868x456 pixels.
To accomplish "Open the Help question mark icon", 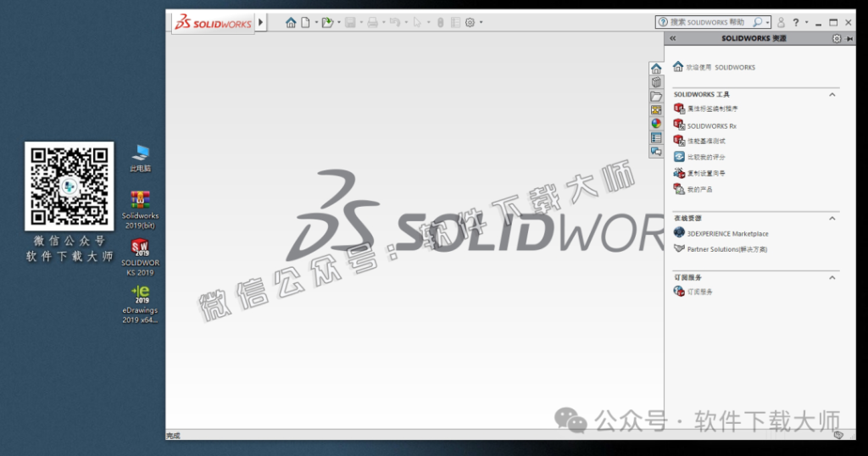I will click(795, 22).
